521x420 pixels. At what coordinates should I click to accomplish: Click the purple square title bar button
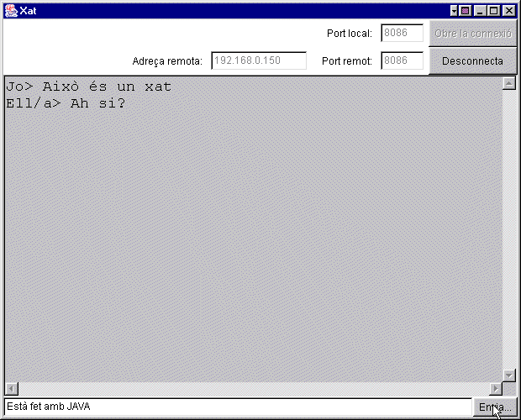465,11
